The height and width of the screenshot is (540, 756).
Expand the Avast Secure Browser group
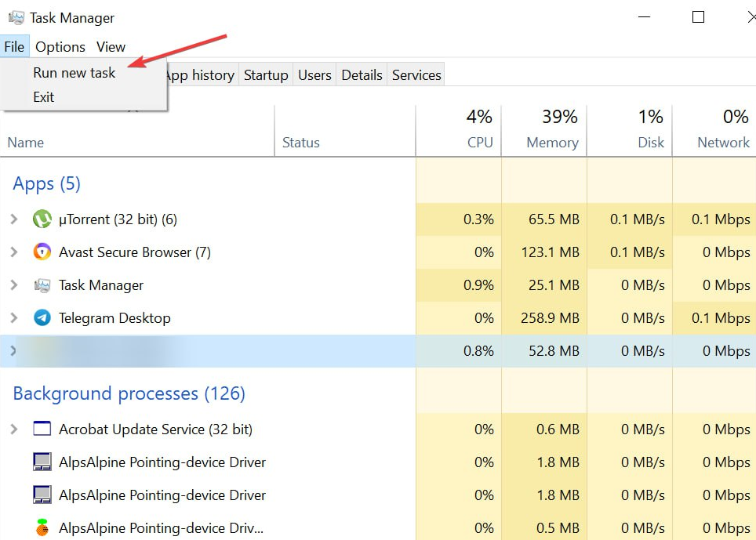pos(14,252)
